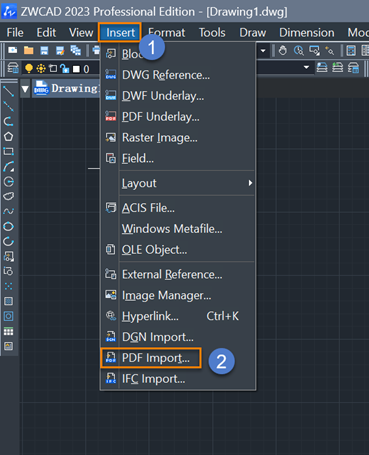Click the New drawing toolbar icon

point(13,50)
